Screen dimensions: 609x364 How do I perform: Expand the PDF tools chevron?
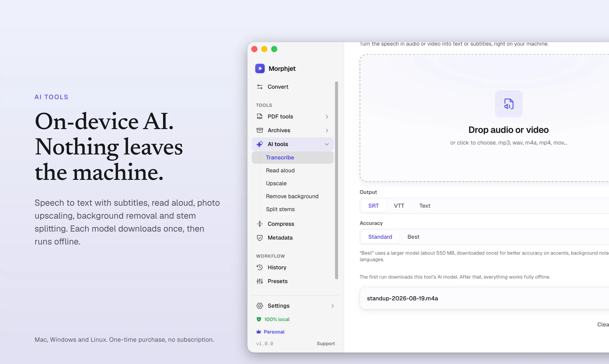[327, 117]
